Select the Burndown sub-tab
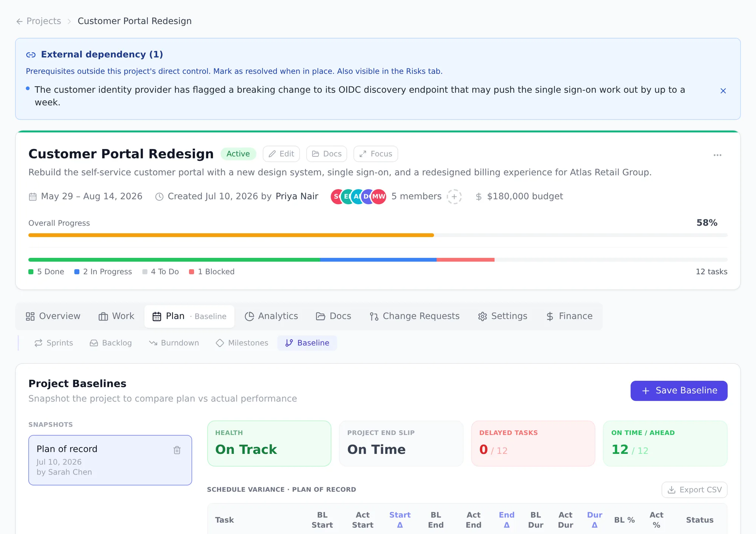This screenshot has width=756, height=534. coord(174,343)
